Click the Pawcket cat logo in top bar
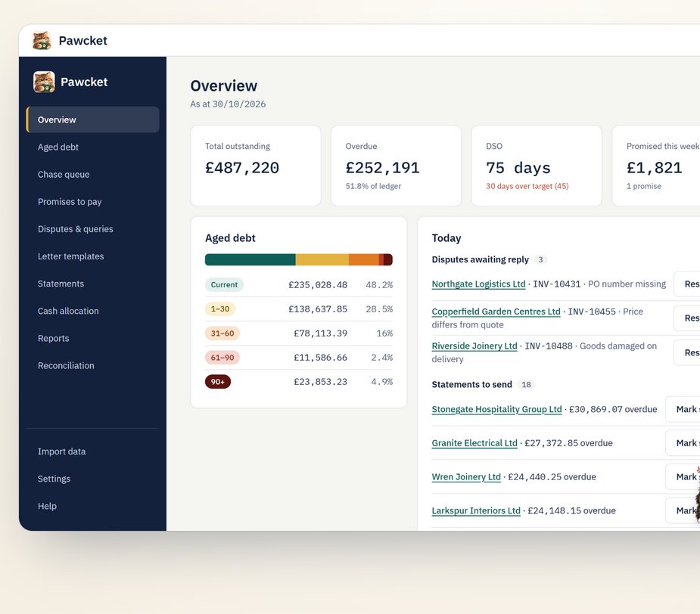Viewport: 700px width, 614px height. (42, 41)
